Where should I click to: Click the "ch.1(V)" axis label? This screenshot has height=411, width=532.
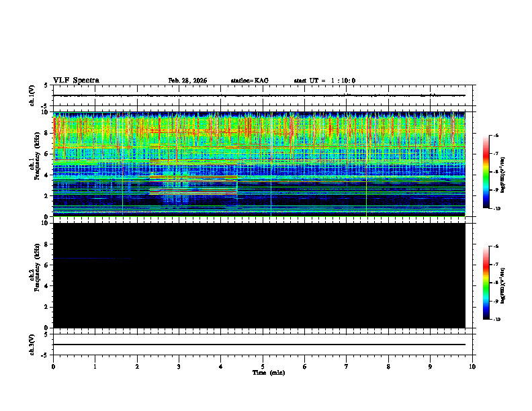32,95
